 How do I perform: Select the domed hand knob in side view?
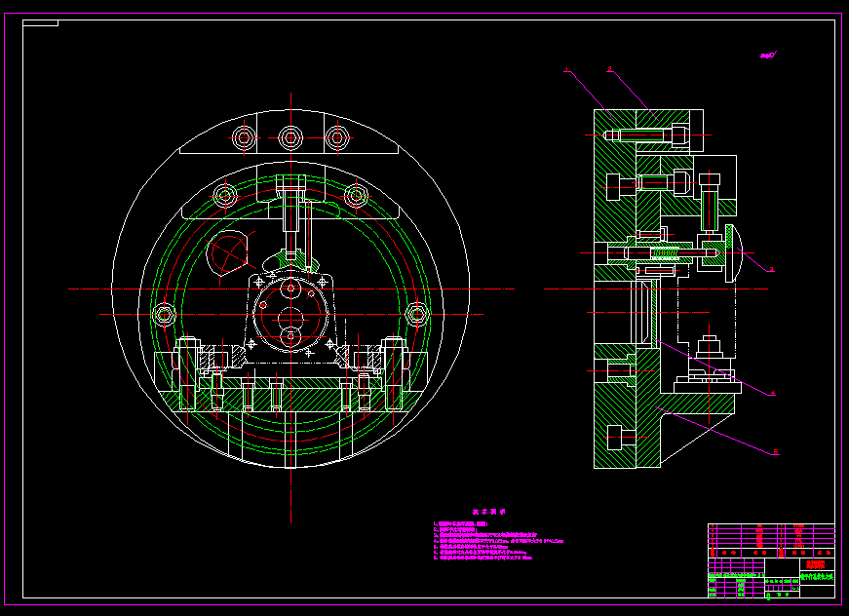point(732,252)
